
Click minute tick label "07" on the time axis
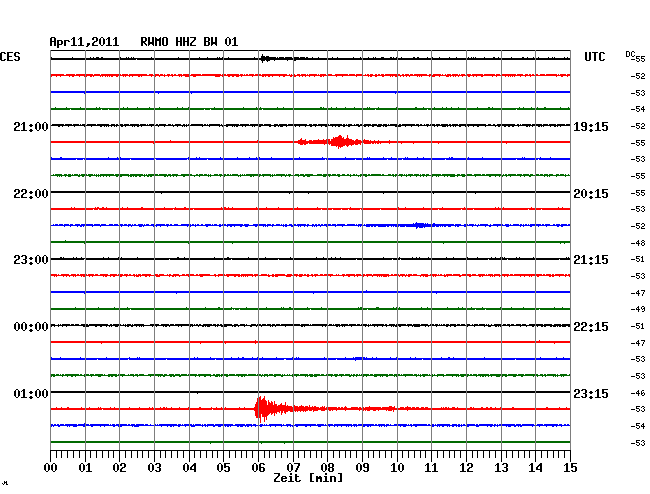click(293, 468)
